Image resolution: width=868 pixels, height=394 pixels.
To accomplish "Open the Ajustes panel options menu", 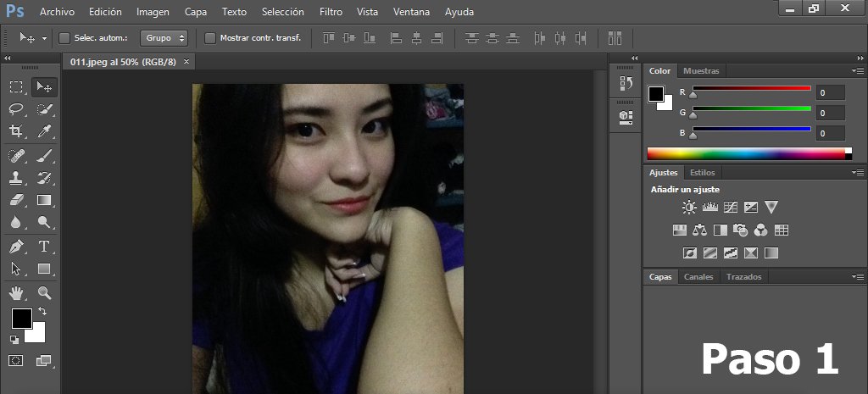I will tap(858, 173).
